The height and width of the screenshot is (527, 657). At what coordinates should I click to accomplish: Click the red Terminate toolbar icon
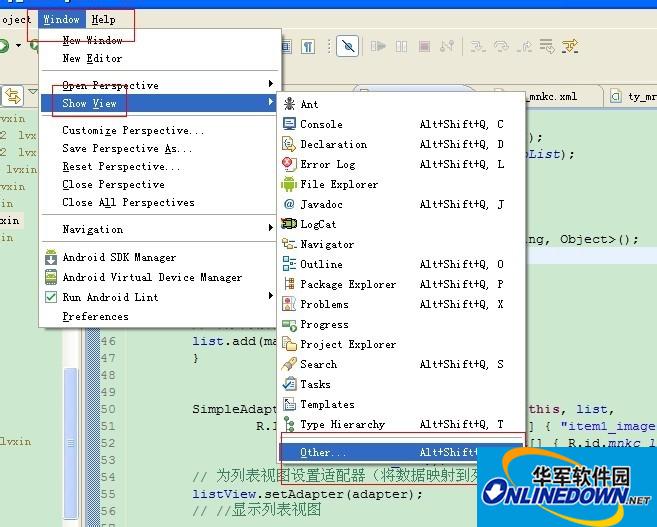[424, 46]
